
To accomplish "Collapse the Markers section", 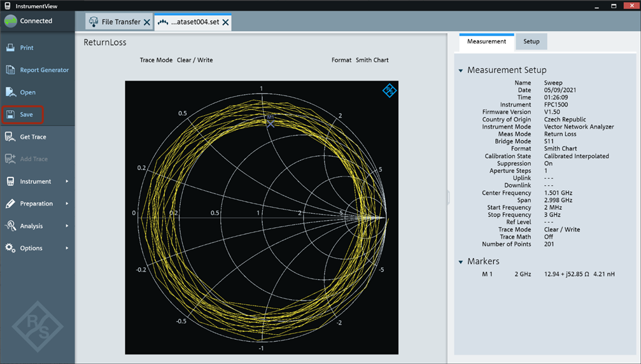I will click(461, 262).
